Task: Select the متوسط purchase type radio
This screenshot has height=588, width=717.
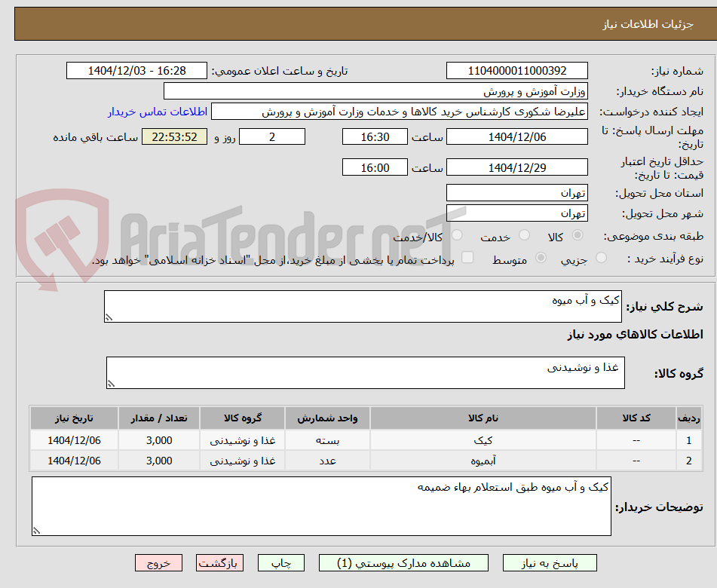Action: (541, 258)
